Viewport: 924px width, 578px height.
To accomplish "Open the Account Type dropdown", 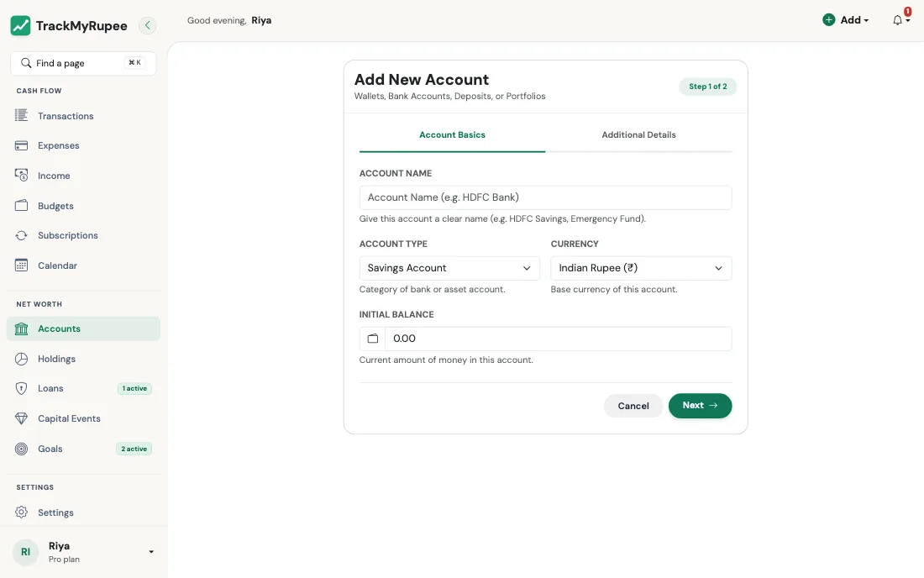I will click(x=449, y=268).
